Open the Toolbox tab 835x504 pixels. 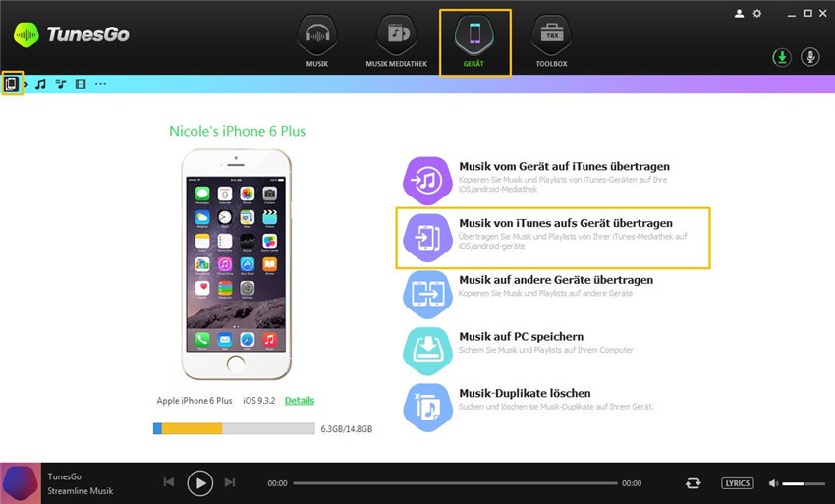click(551, 41)
